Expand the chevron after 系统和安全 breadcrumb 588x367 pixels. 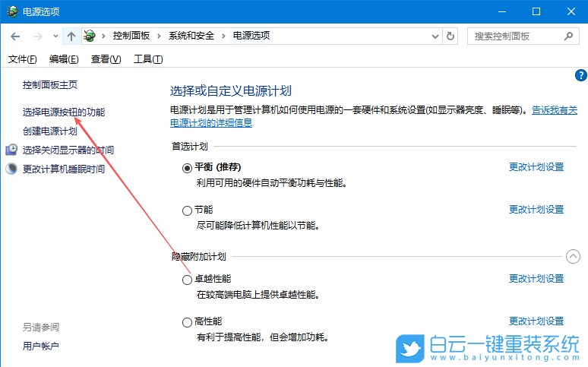223,36
